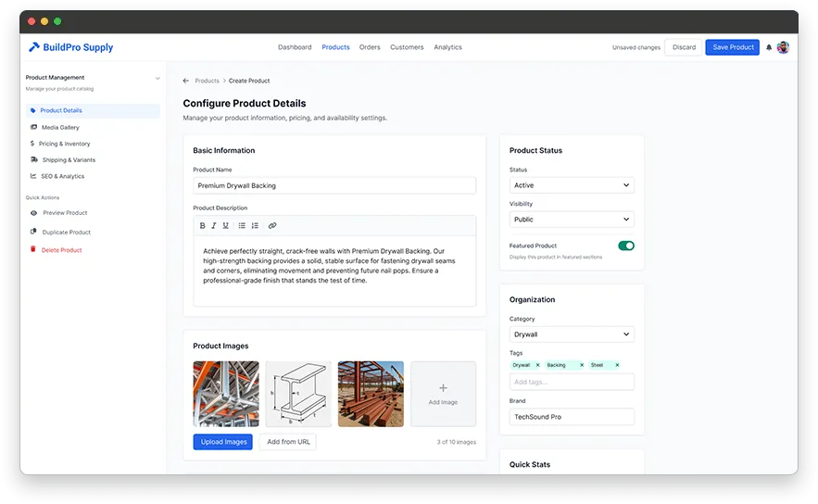Image resolution: width=818 pixels, height=504 pixels.
Task: Remove the Drywall tag
Action: click(x=538, y=365)
